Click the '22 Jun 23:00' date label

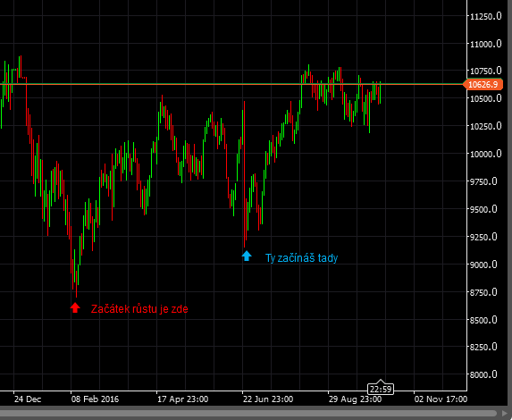(268, 399)
